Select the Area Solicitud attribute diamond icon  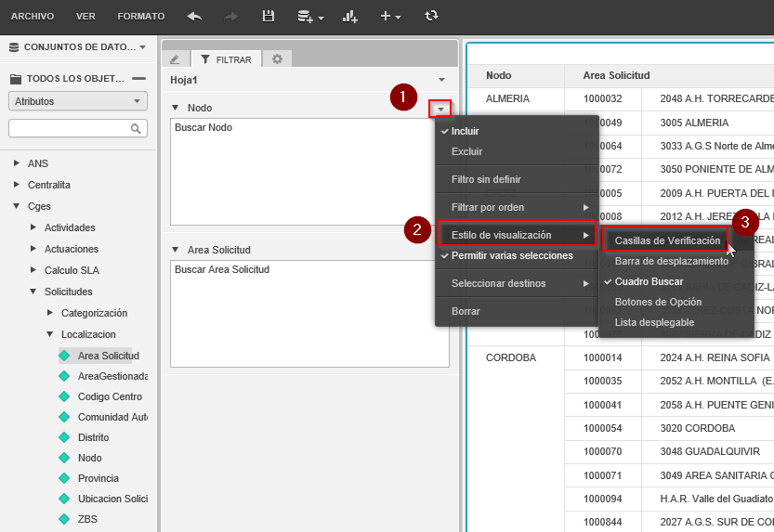click(64, 356)
